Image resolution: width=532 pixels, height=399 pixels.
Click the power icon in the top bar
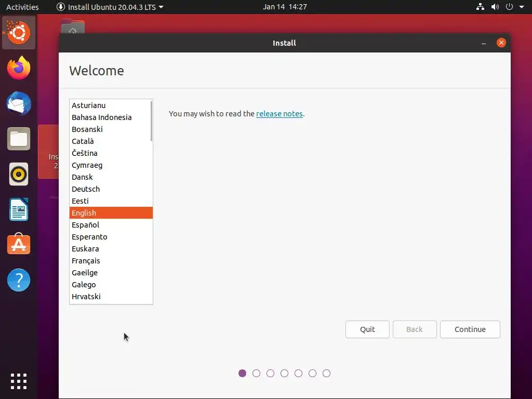(x=509, y=7)
